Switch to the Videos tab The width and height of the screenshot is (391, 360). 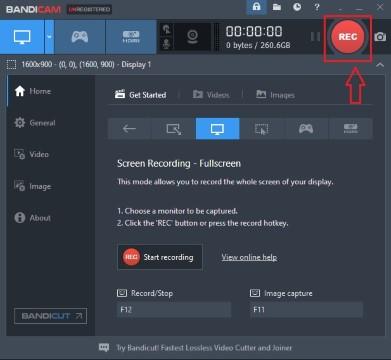[x=211, y=95]
